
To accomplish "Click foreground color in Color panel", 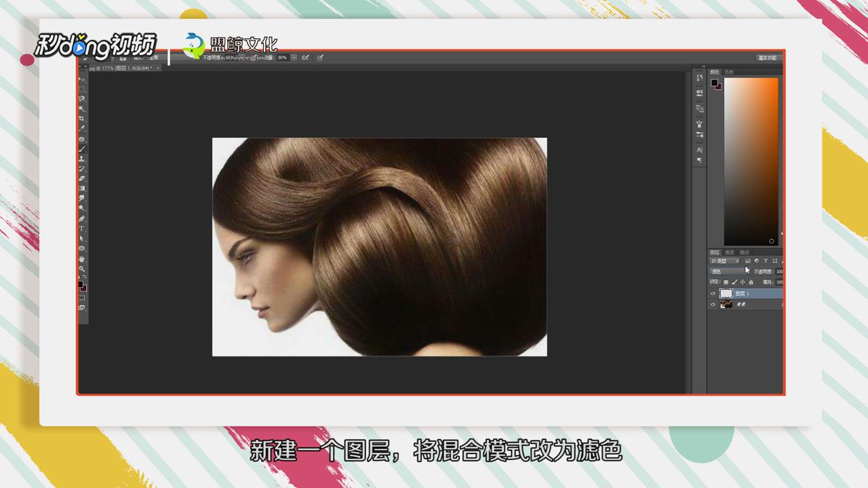I will tap(714, 83).
